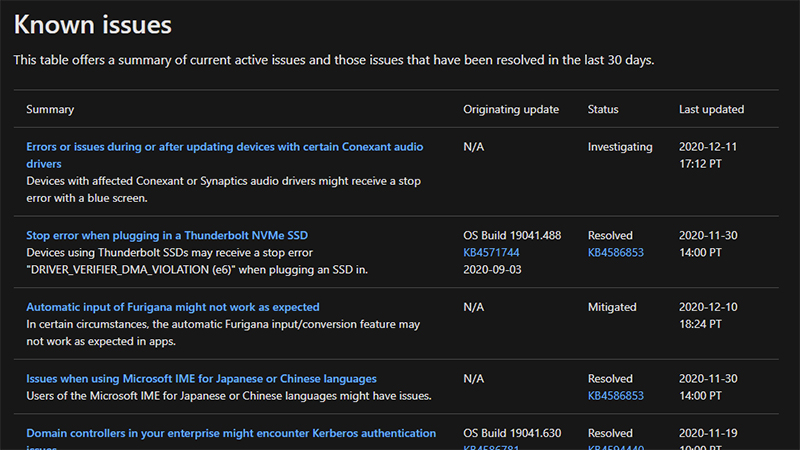Open the Microsoft IME Japanese or Chinese issue link
The height and width of the screenshot is (450, 800).
[x=201, y=379]
